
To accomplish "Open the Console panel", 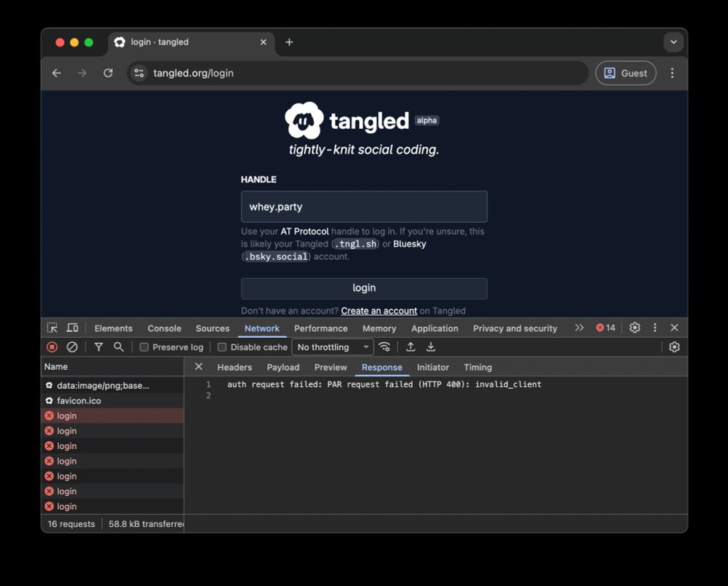I will click(x=164, y=328).
